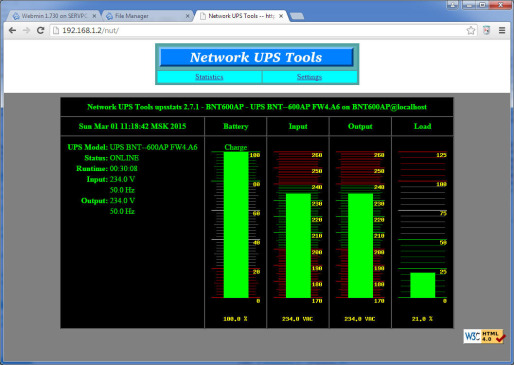Viewport: 514px width, 365px height.
Task: Open the Settings link
Action: point(309,77)
